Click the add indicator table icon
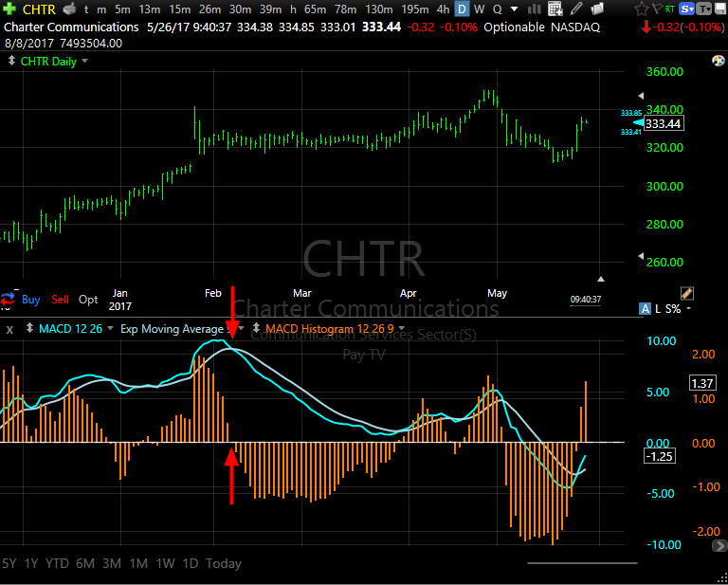 pos(555,9)
